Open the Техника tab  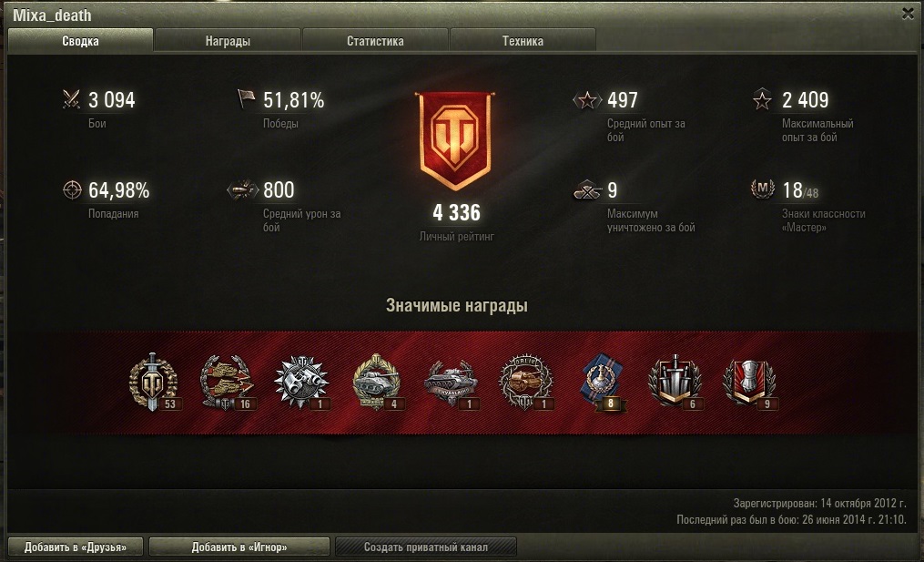[523, 41]
